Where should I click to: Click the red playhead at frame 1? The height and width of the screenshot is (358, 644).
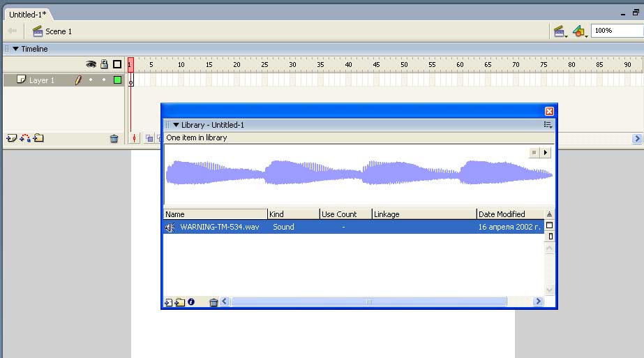(130, 64)
